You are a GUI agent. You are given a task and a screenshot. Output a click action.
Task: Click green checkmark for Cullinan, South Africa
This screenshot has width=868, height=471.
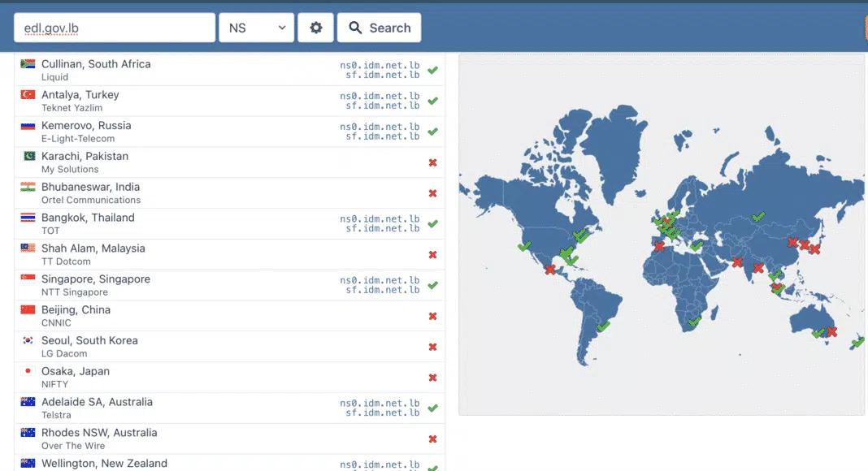[432, 70]
